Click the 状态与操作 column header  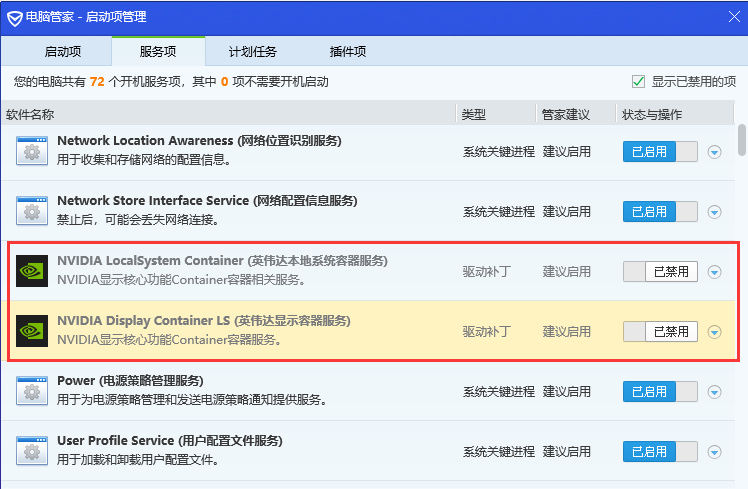pos(675,114)
